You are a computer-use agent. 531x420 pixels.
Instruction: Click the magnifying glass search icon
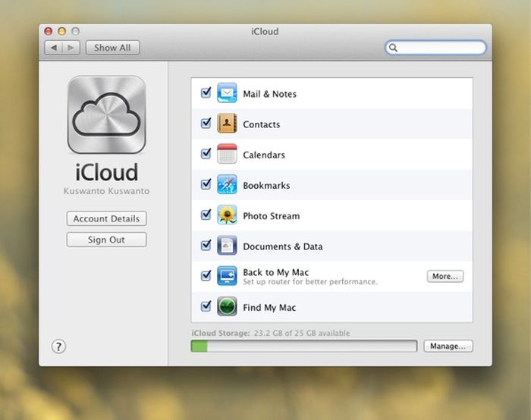click(393, 47)
